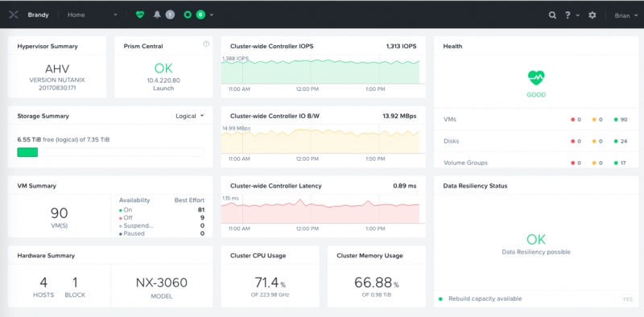Click the green storage usage bar
This screenshot has width=644, height=317.
(x=27, y=152)
